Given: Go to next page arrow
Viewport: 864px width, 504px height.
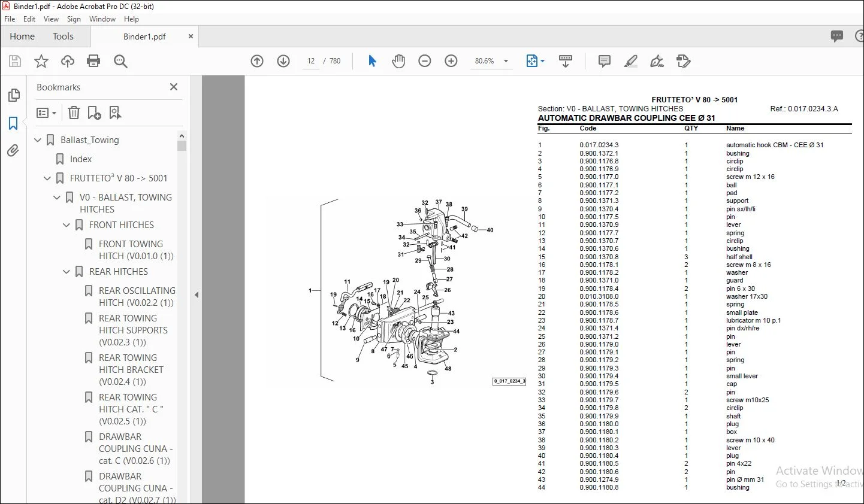Looking at the screenshot, I should coord(283,61).
